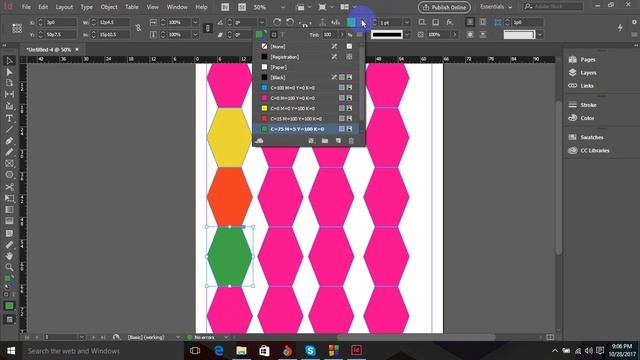Select the Type tool
640x360 pixels.
pyautogui.click(x=9, y=118)
